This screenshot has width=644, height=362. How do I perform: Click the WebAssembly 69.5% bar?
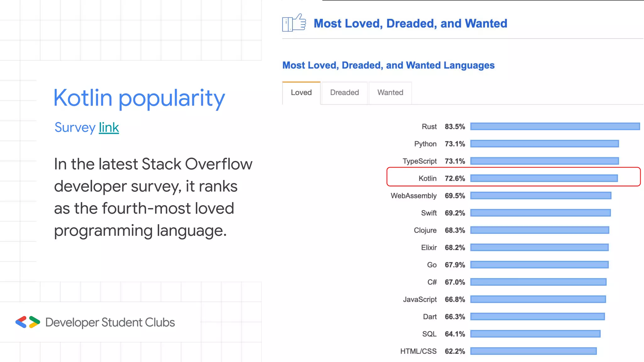541,195
